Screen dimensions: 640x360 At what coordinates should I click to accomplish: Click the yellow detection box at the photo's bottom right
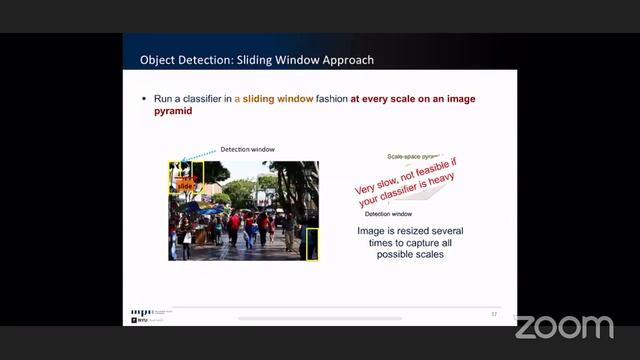point(312,244)
